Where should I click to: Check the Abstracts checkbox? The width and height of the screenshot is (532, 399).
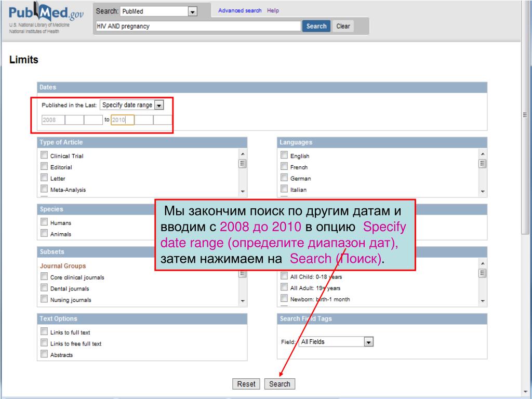pos(44,354)
